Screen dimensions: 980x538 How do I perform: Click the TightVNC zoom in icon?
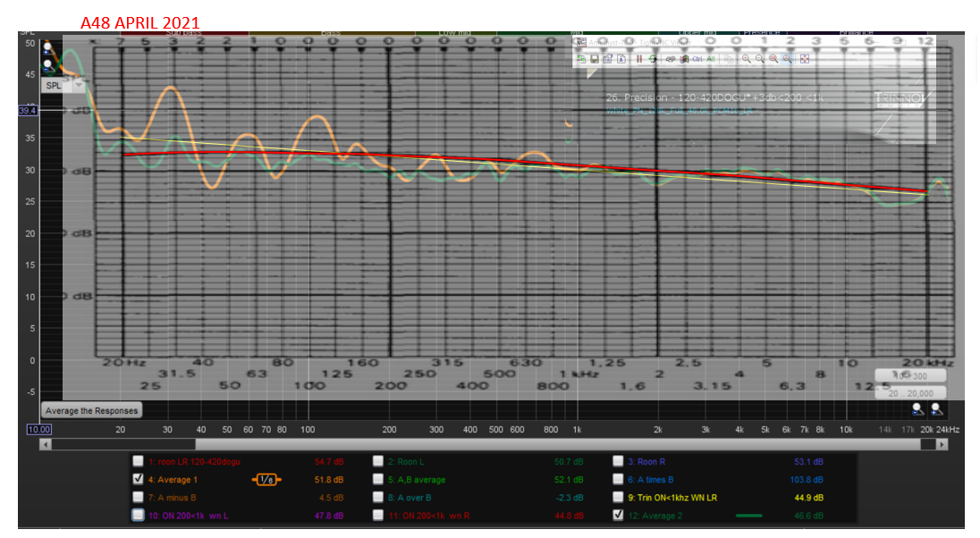click(x=747, y=59)
